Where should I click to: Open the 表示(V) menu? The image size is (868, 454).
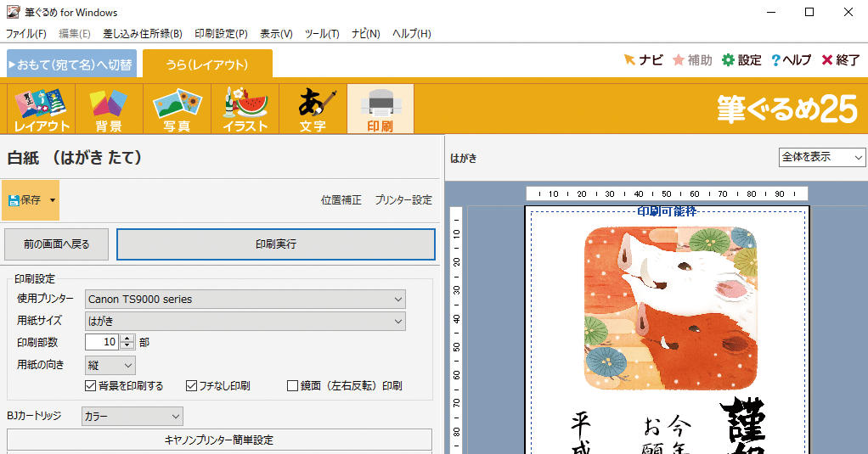(x=276, y=34)
